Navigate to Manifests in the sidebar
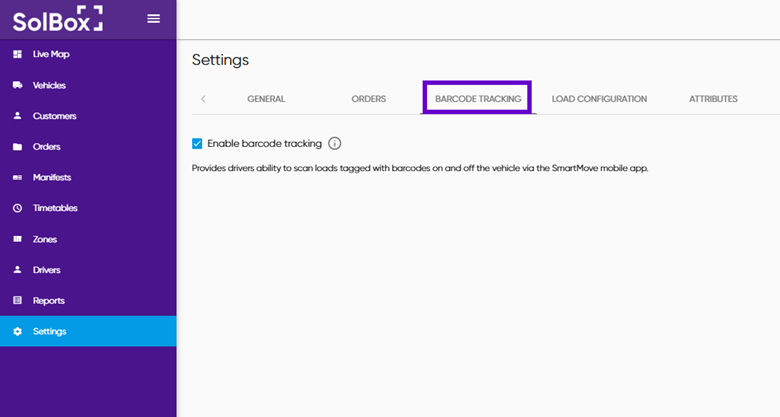This screenshot has height=417, width=780. (x=88, y=178)
